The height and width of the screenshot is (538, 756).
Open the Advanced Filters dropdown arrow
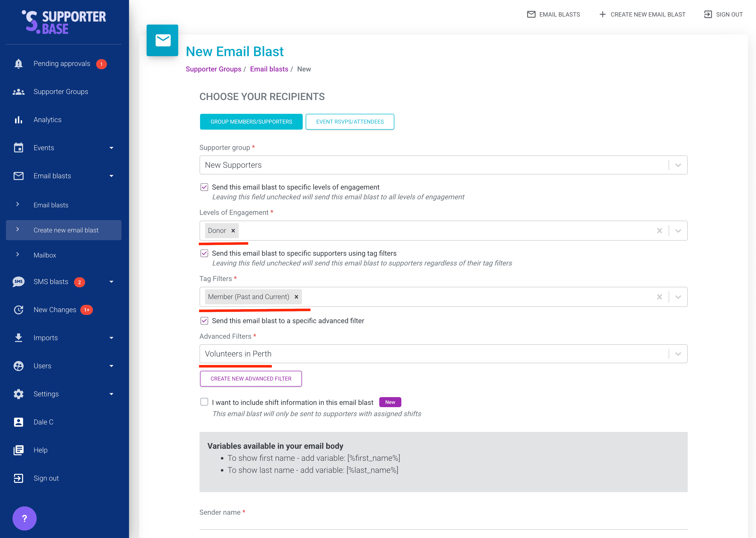[678, 354]
